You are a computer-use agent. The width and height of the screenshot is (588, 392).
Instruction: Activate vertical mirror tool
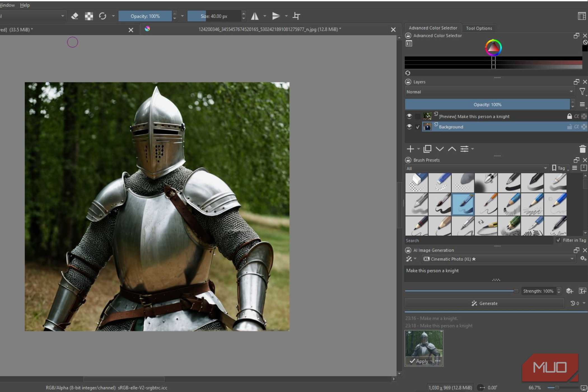[276, 16]
